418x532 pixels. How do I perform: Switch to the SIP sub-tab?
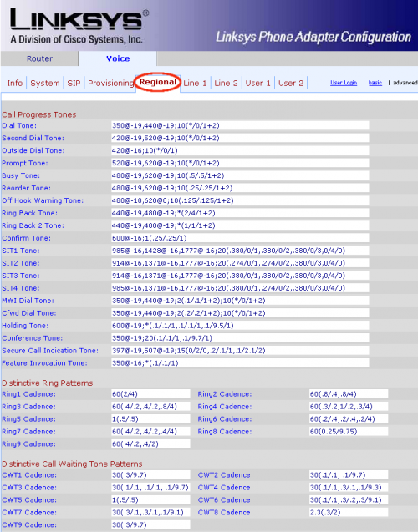(x=74, y=84)
